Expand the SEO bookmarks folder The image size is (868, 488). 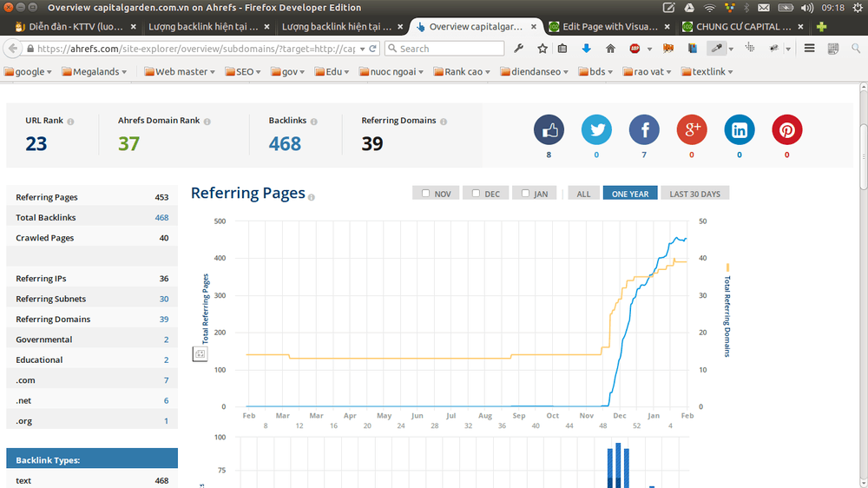[242, 72]
